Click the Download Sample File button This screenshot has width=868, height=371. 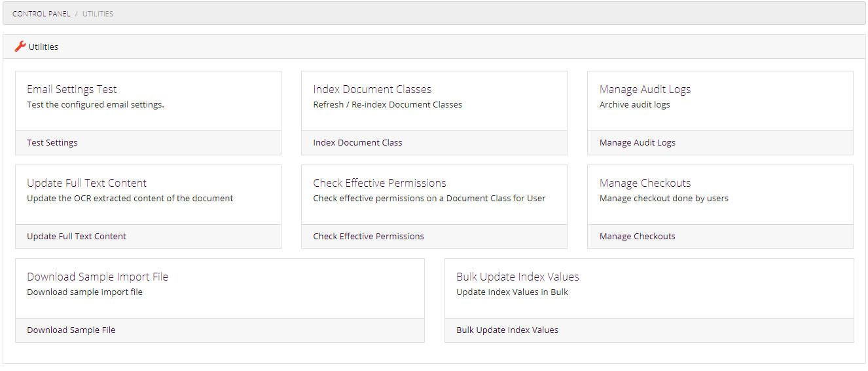(x=71, y=330)
